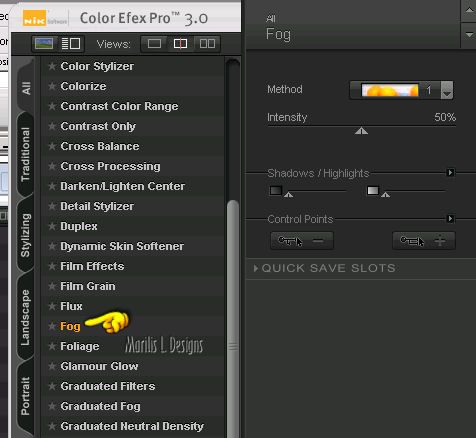Select the Film Effects filter
Viewport: 476px width, 438px height.
[x=92, y=266]
